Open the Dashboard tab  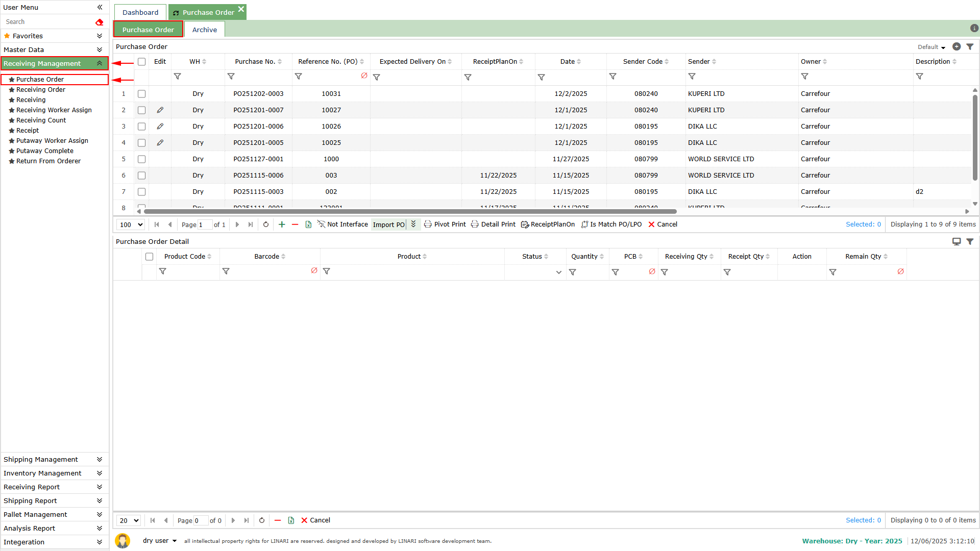140,12
